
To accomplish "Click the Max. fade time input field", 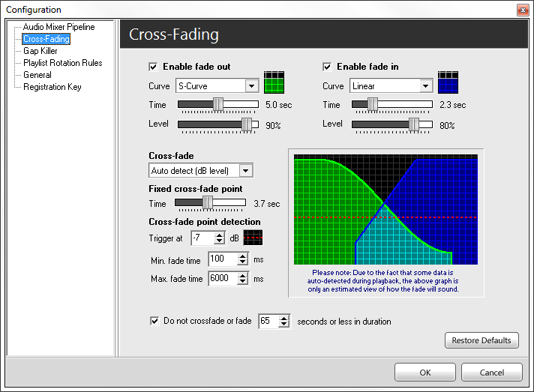I will click(x=222, y=279).
